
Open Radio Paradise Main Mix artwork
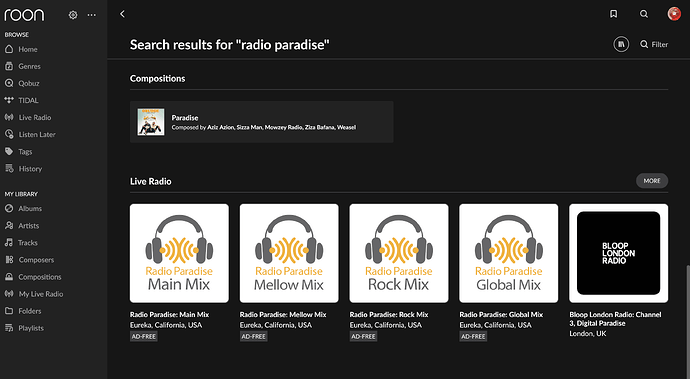[179, 253]
